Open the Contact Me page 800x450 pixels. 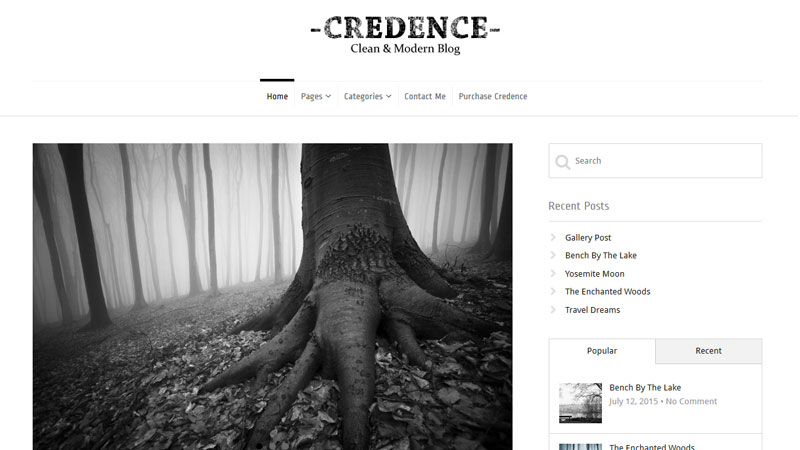tap(424, 96)
